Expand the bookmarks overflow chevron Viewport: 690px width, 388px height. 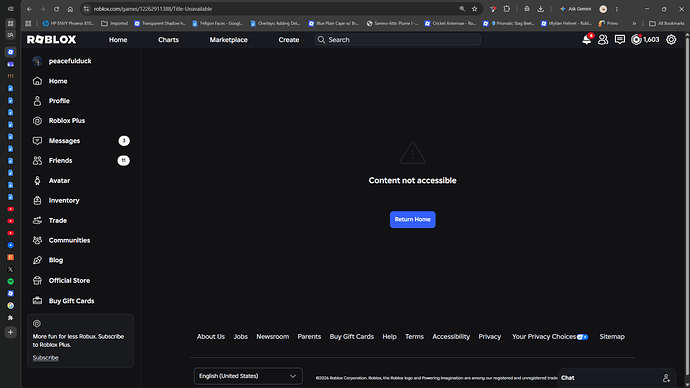click(x=634, y=23)
